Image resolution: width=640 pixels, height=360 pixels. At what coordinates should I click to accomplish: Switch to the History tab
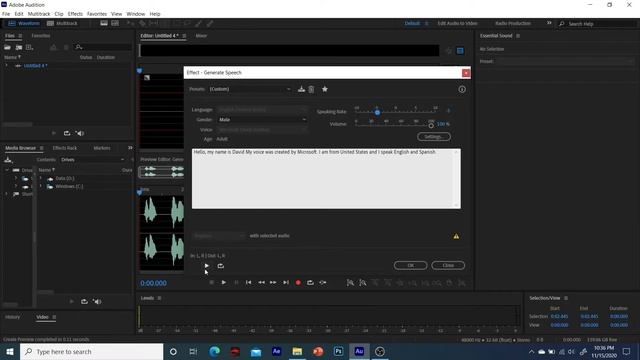[12, 317]
